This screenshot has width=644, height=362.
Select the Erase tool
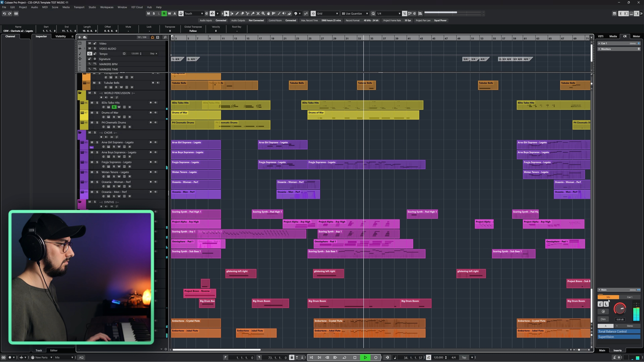pyautogui.click(x=242, y=13)
